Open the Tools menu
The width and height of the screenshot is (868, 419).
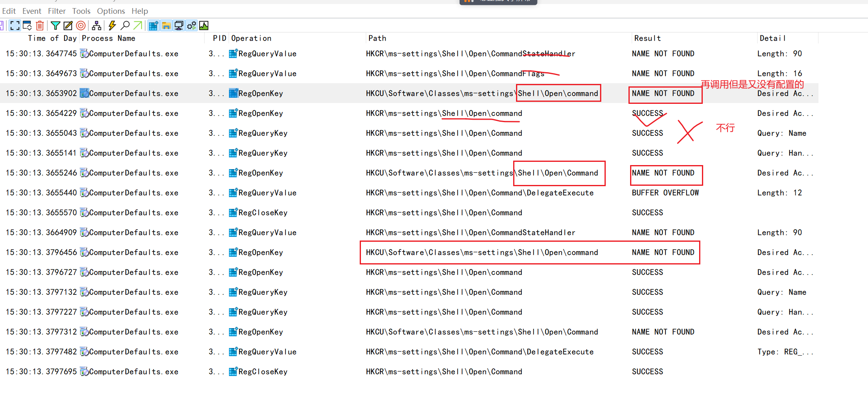(81, 11)
